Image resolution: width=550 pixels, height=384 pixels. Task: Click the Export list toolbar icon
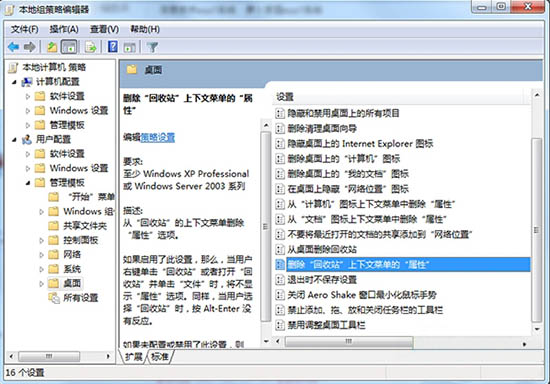pos(91,47)
